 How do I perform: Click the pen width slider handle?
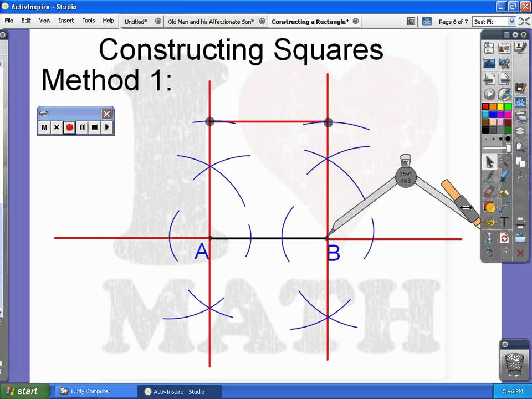point(509,149)
